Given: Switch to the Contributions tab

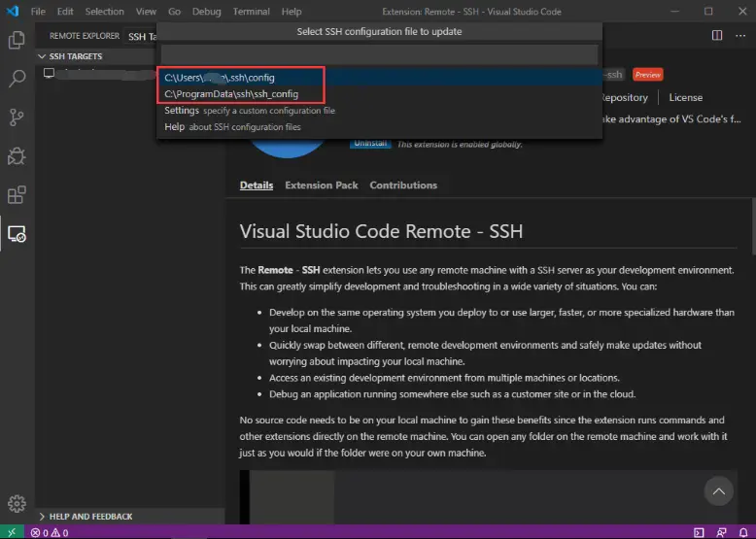Looking at the screenshot, I should click(x=403, y=185).
